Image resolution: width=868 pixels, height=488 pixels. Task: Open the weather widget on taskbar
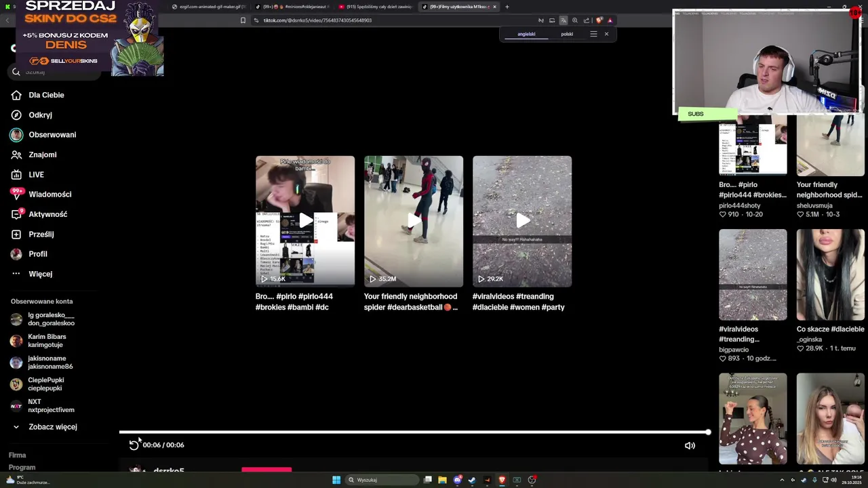[x=28, y=480]
